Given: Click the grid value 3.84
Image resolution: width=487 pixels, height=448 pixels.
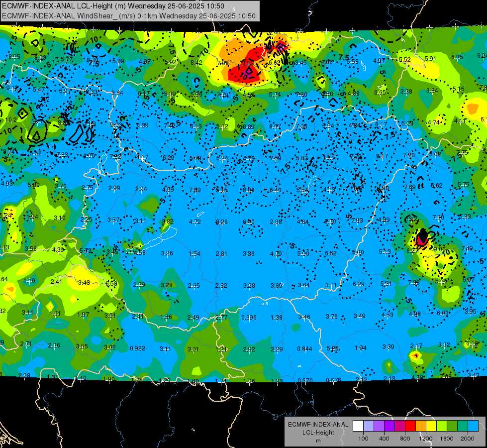Looking at the screenshot, I should click(432, 91).
